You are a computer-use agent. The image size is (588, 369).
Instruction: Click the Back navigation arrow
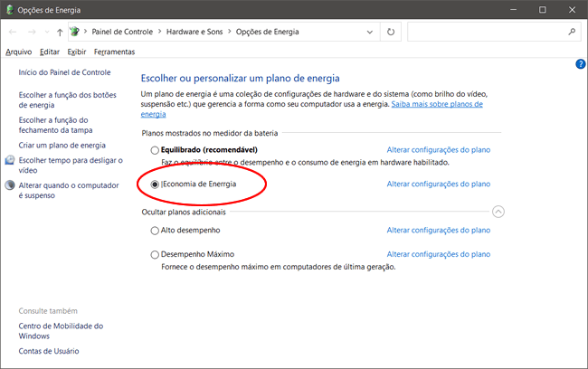[x=13, y=31]
